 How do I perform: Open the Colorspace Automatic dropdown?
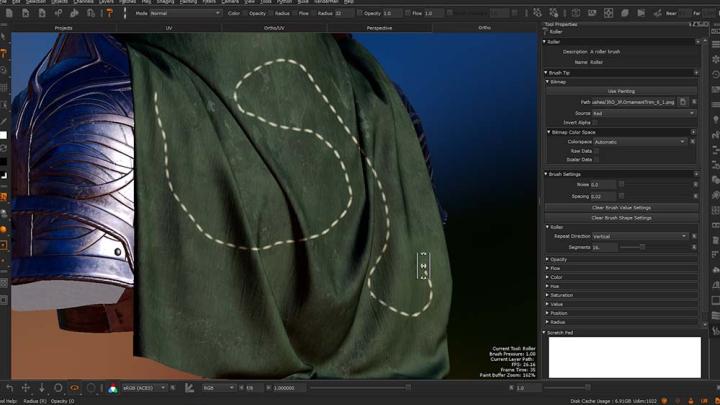(x=640, y=142)
